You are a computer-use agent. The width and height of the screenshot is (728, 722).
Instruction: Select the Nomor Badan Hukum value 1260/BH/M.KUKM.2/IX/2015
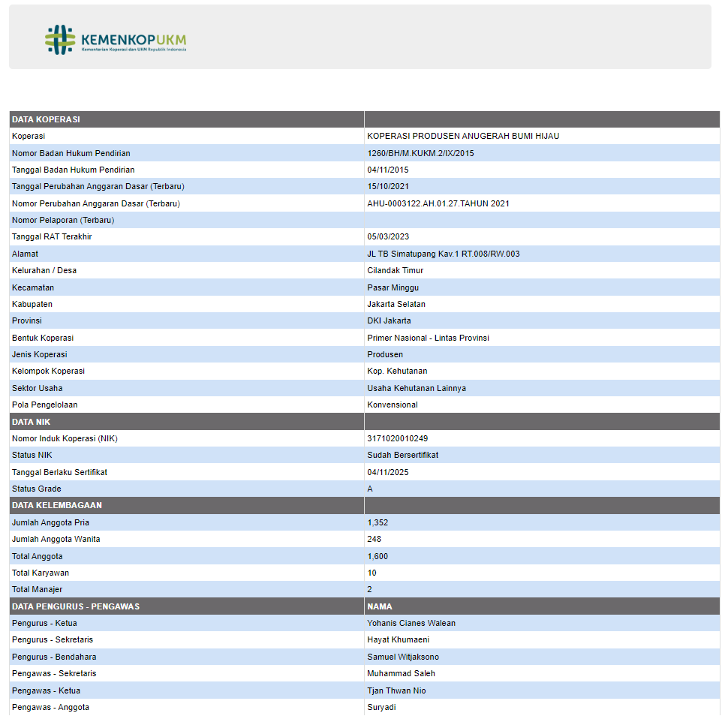[x=420, y=153]
